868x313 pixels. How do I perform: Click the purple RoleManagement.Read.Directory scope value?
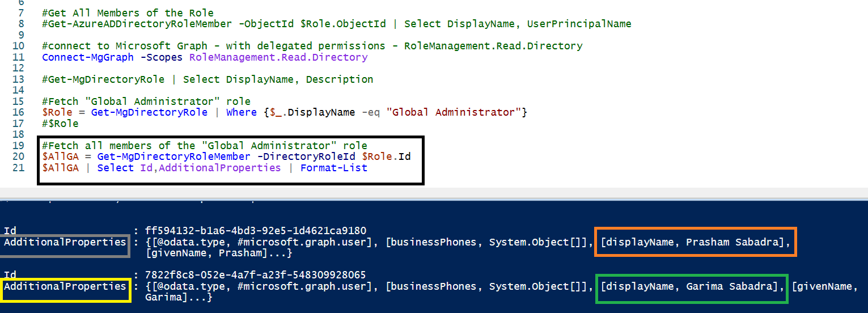278,57
